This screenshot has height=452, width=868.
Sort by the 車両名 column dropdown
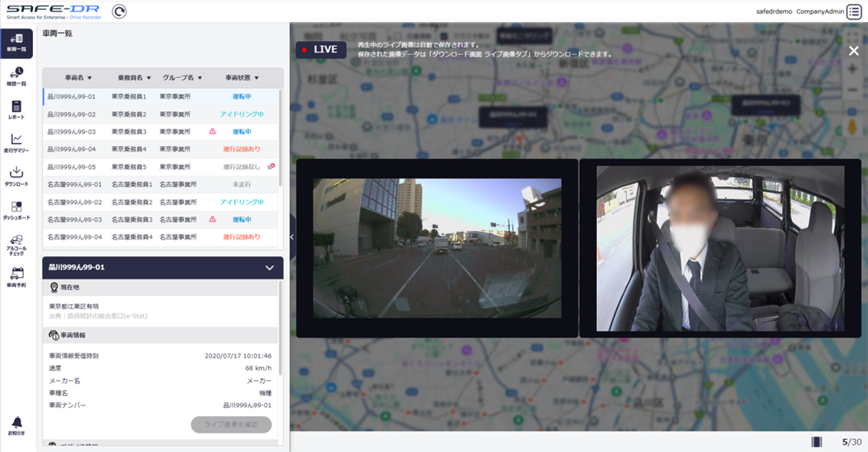79,78
